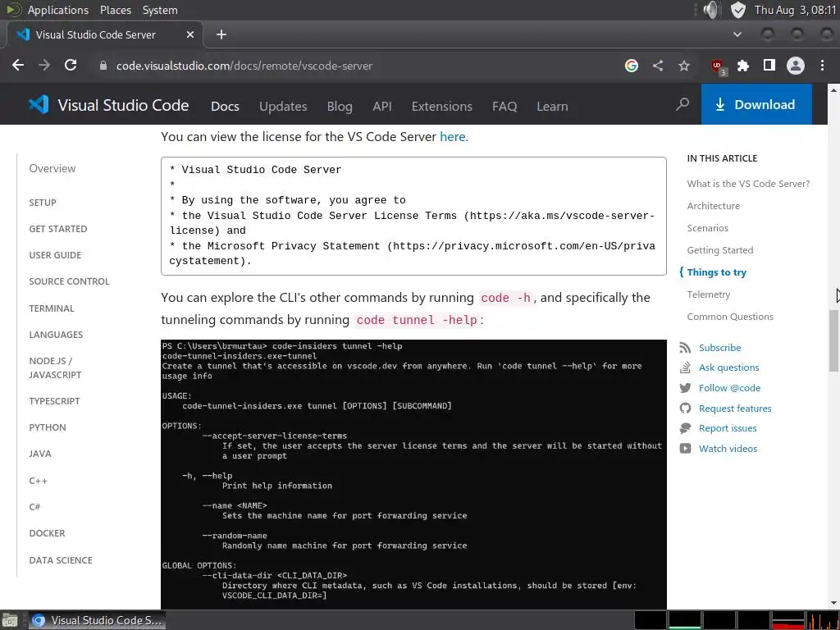Image resolution: width=840 pixels, height=630 pixels.
Task: Open the Extensions navigation item
Action: (442, 106)
